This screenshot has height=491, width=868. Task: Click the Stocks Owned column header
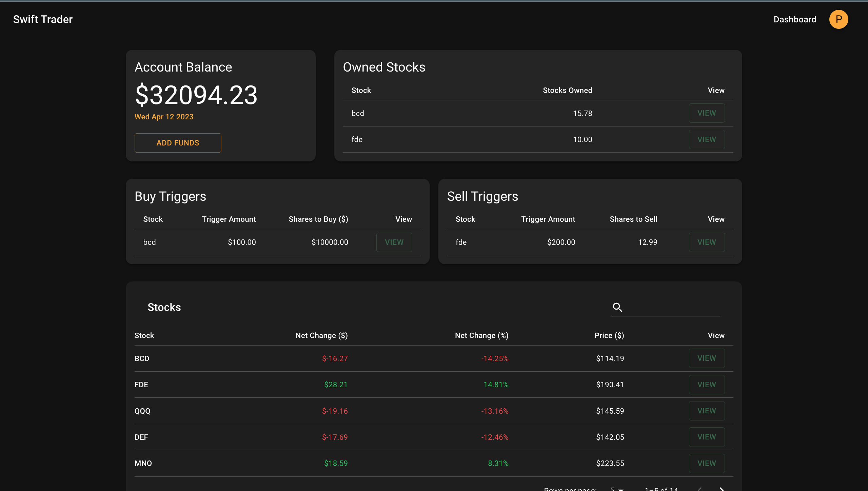(x=567, y=90)
